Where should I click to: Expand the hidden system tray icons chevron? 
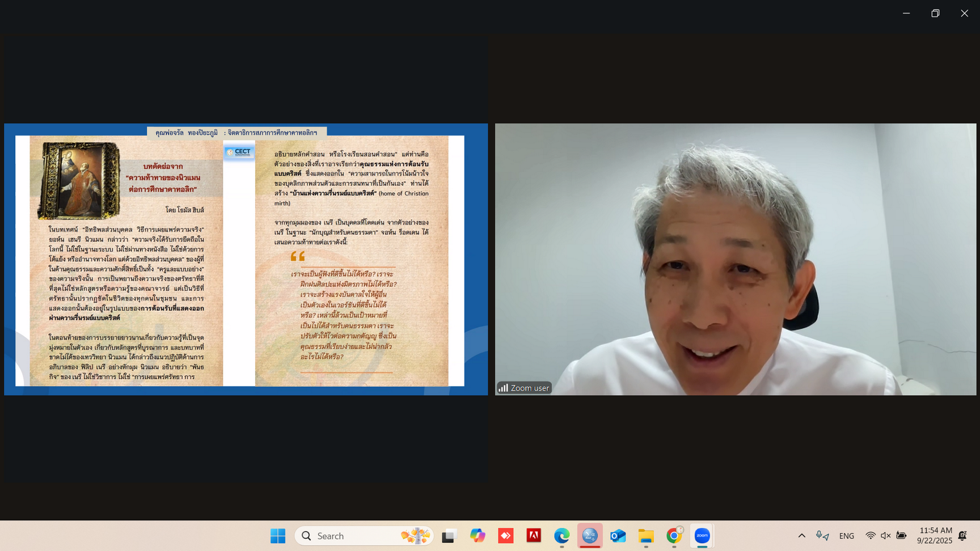[801, 536]
